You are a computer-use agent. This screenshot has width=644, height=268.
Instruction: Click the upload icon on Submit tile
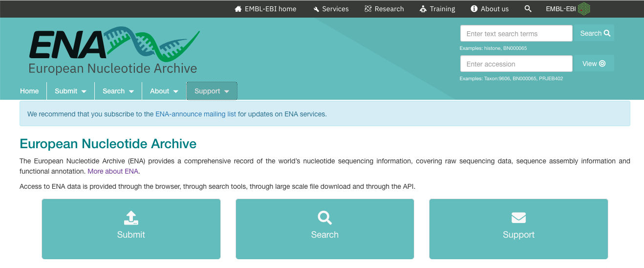coord(131,218)
